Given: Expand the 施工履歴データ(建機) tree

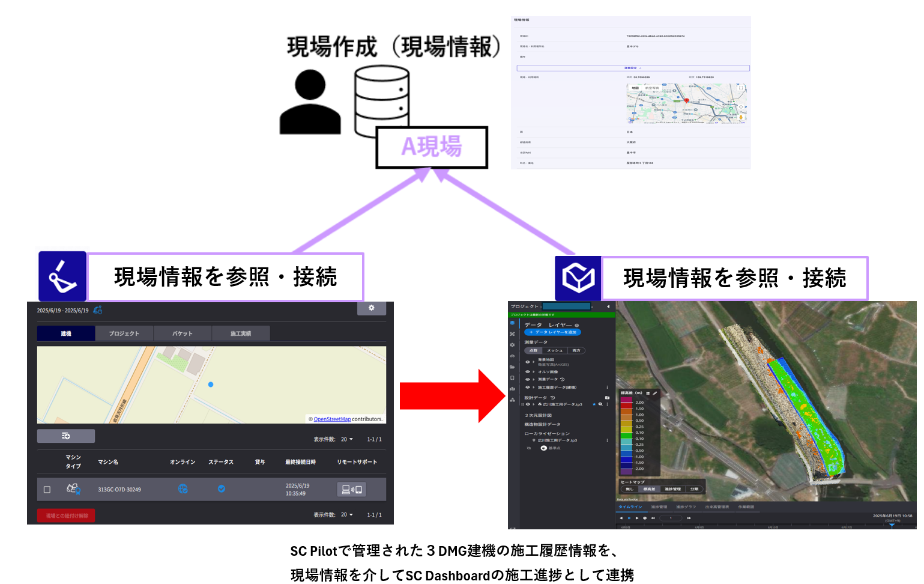Looking at the screenshot, I should pos(534,387).
